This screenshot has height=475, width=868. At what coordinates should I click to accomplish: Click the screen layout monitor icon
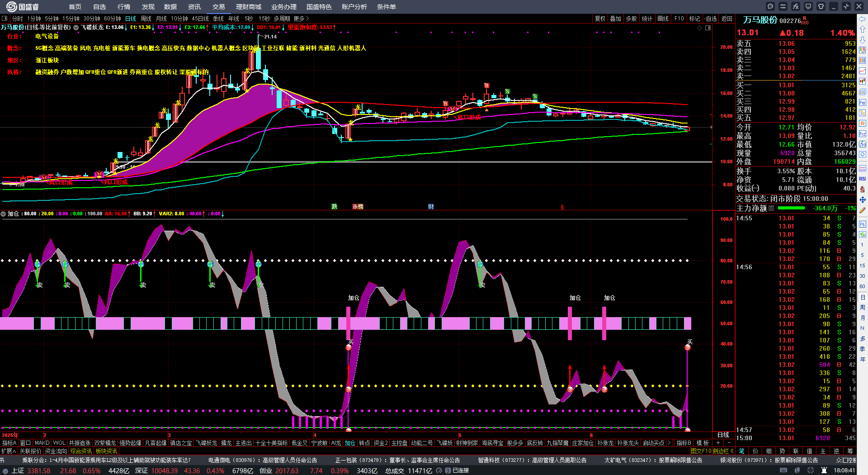tap(808, 6)
